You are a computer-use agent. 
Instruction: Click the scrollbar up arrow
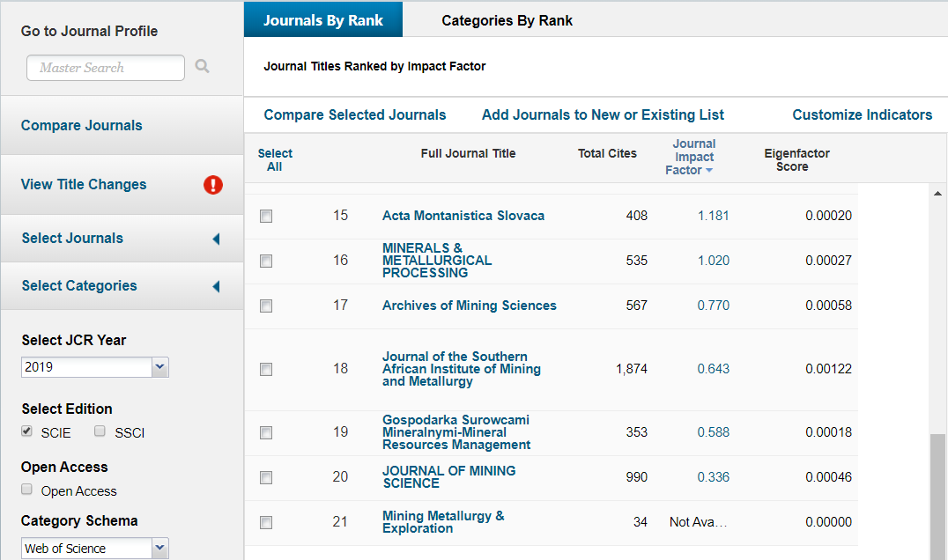(x=937, y=194)
